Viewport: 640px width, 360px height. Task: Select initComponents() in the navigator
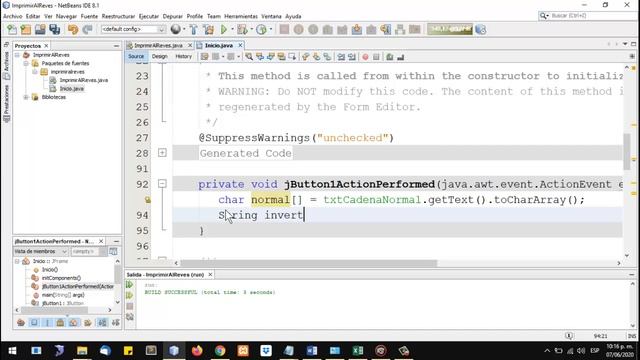click(61, 278)
